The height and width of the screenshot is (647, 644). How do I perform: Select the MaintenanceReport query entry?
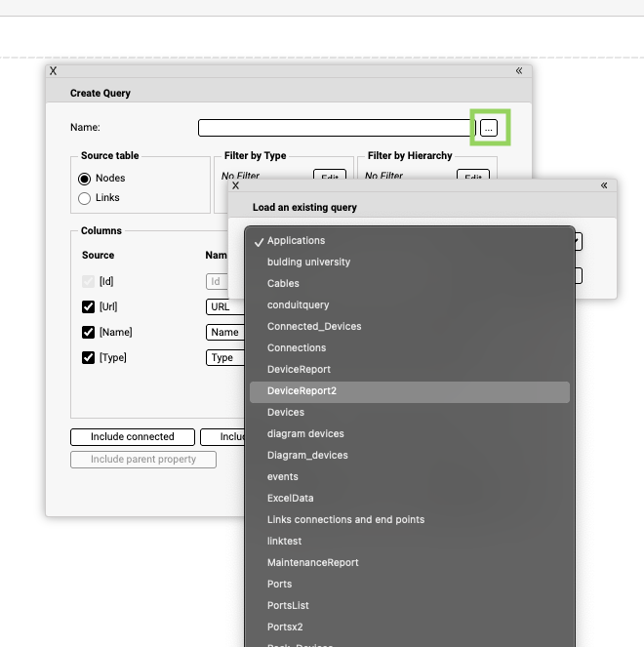point(312,563)
